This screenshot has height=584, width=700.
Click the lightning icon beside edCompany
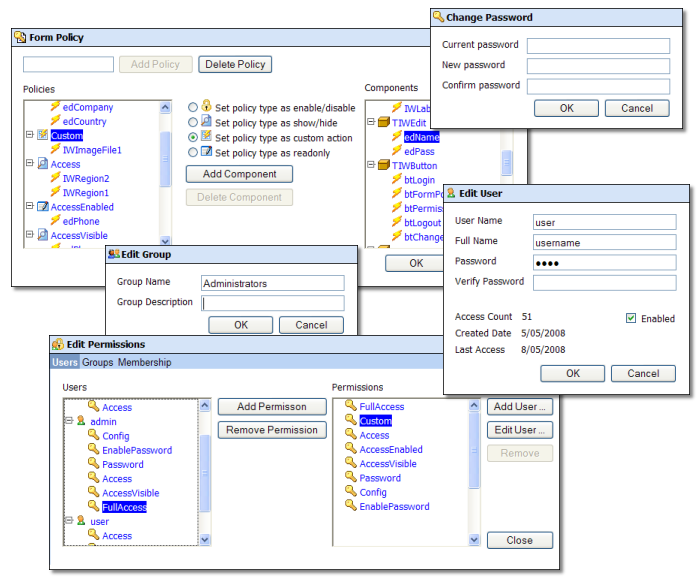pyautogui.click(x=55, y=107)
